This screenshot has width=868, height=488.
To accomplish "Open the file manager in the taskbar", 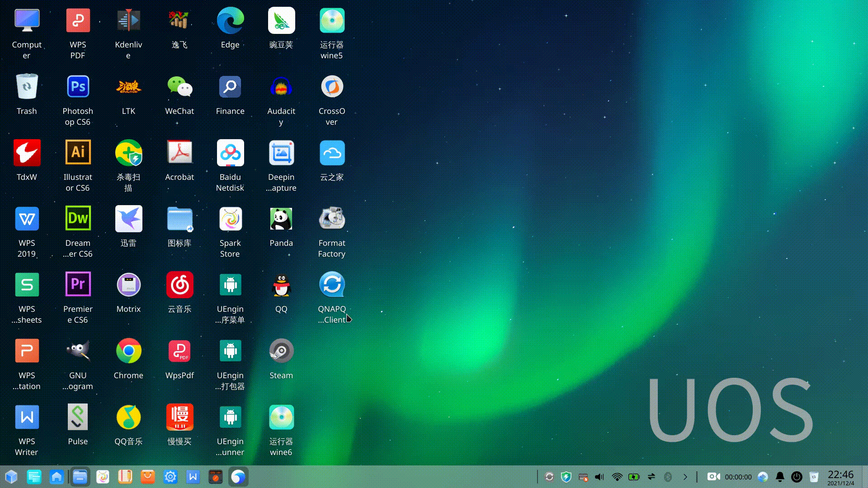I will (80, 477).
